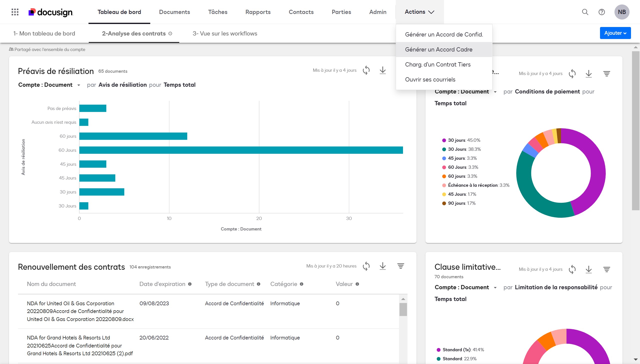The height and width of the screenshot is (364, 640).
Task: Click the shared account people icon
Action: click(11, 49)
